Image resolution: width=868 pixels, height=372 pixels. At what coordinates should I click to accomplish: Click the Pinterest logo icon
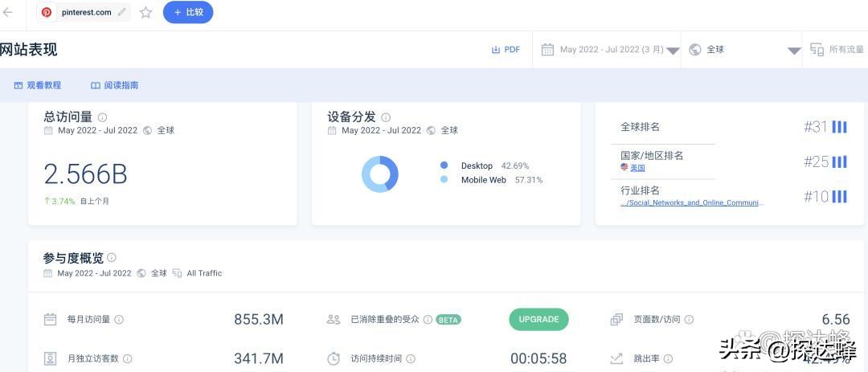click(47, 12)
